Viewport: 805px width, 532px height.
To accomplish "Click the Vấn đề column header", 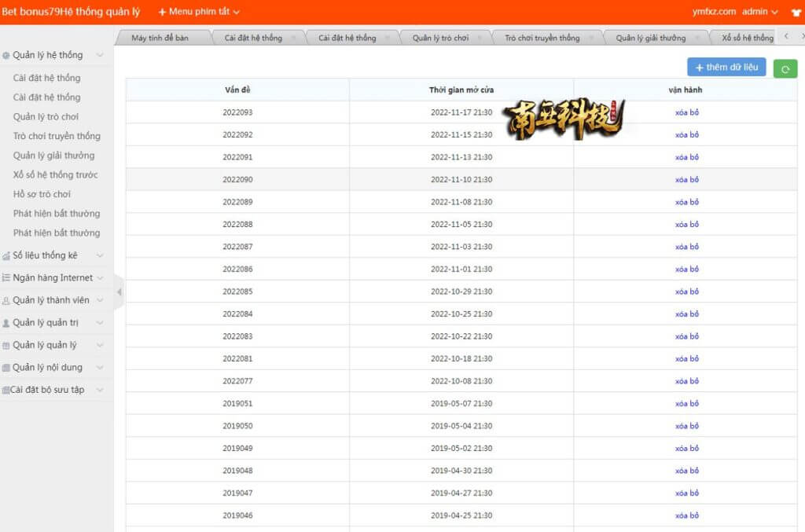I will 237,90.
